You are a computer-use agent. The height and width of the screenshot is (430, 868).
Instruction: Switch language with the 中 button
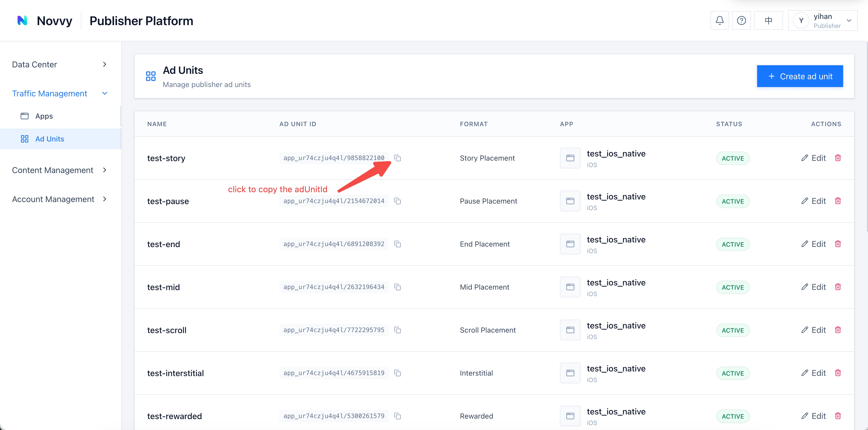coord(768,20)
